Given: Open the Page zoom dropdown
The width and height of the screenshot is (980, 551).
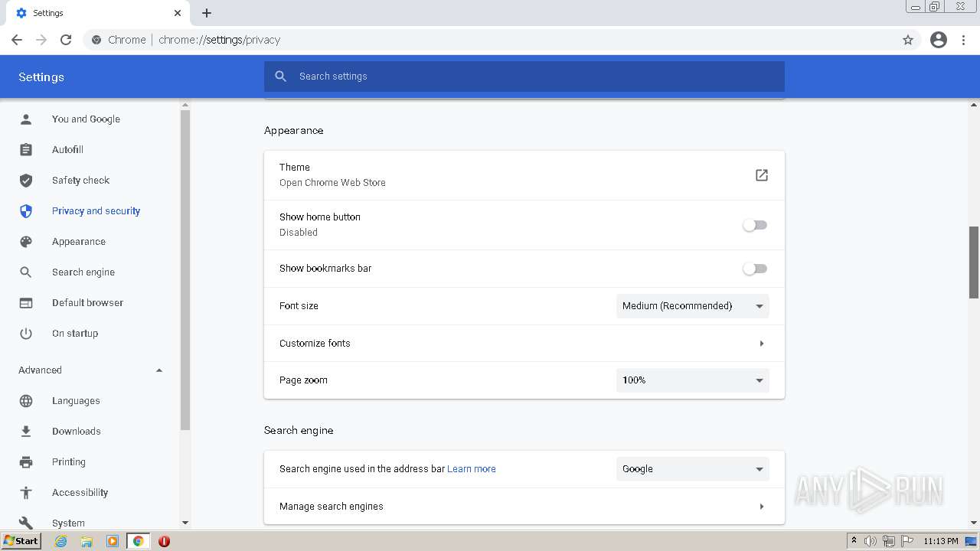Looking at the screenshot, I should coord(693,380).
